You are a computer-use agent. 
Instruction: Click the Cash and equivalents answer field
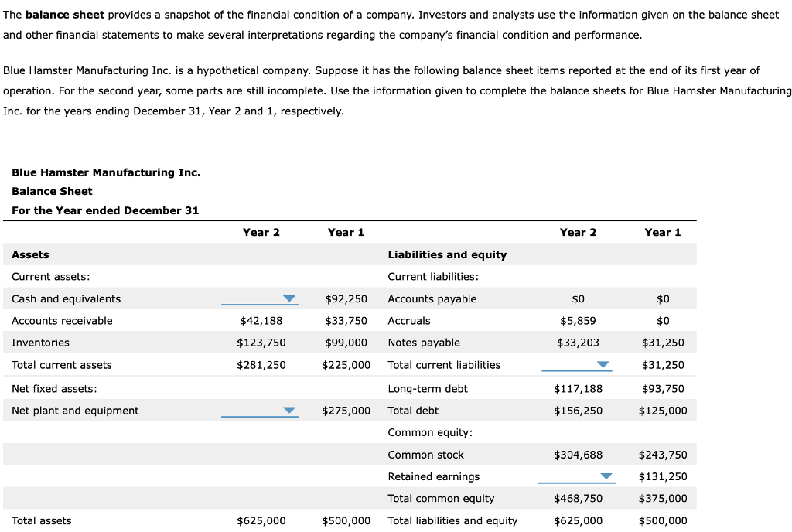259,298
